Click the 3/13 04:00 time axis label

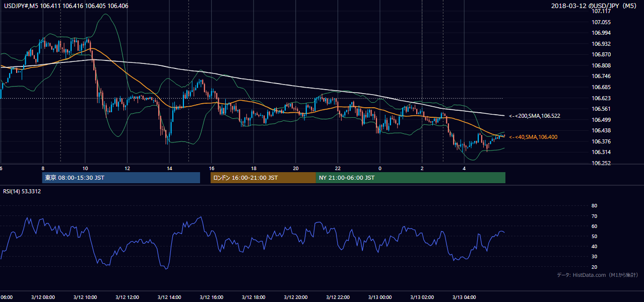point(464,297)
